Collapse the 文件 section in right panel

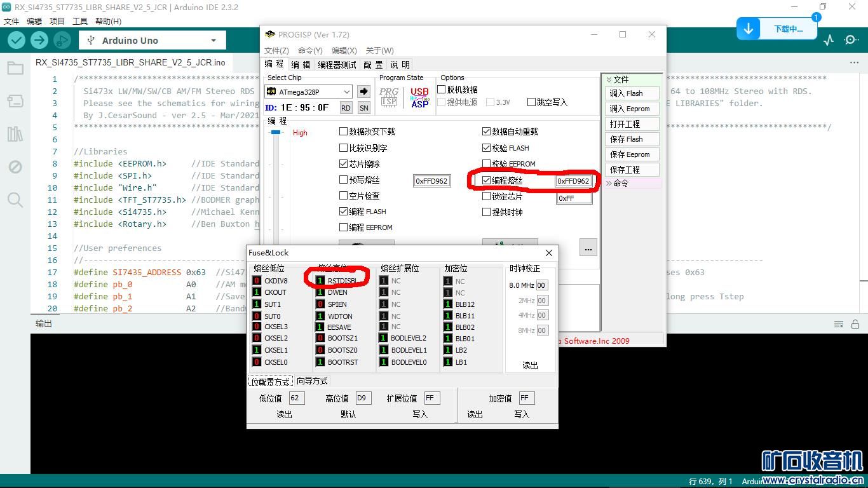(609, 79)
